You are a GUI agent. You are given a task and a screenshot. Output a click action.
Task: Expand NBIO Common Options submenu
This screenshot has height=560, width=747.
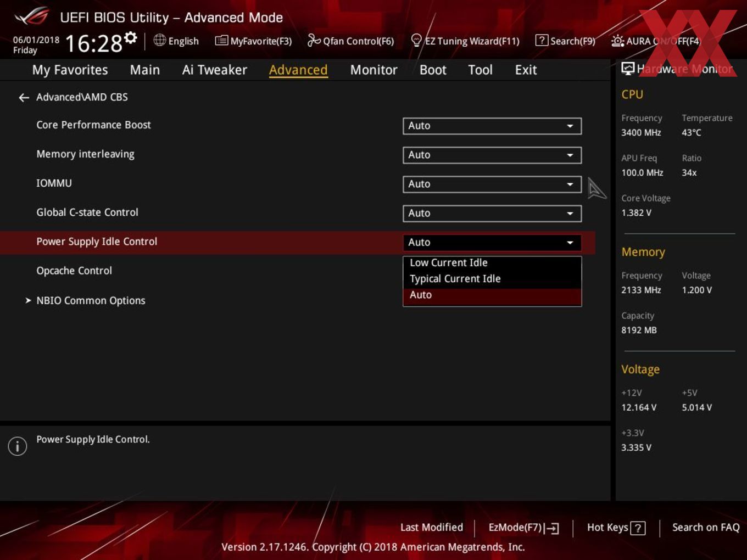click(91, 300)
